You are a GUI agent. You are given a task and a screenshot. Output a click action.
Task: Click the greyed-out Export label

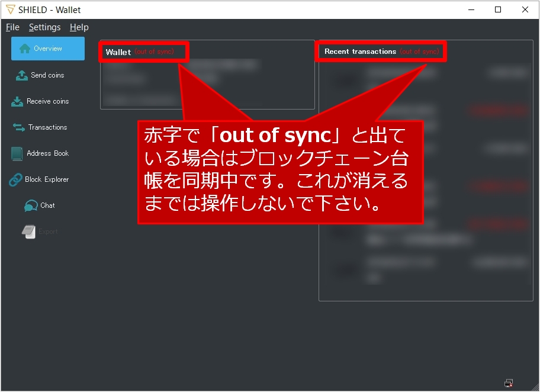tap(48, 232)
